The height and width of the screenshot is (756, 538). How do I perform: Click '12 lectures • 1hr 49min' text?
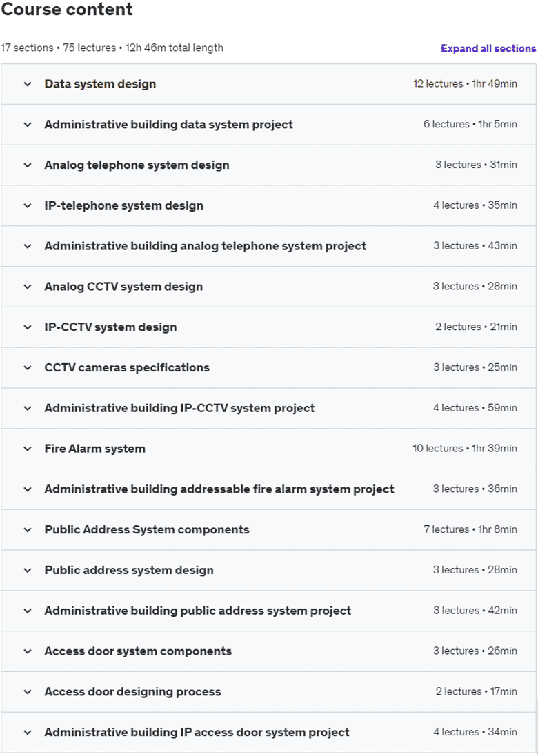click(465, 83)
